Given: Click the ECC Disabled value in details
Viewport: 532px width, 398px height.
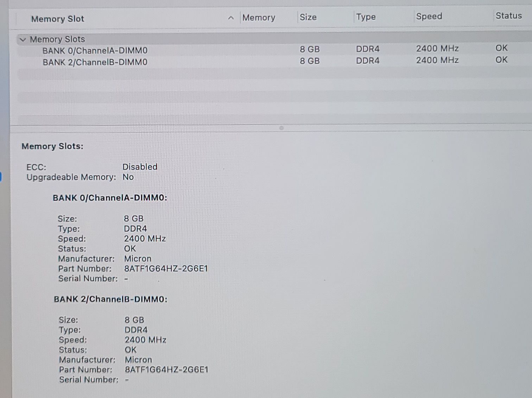Looking at the screenshot, I should (140, 167).
